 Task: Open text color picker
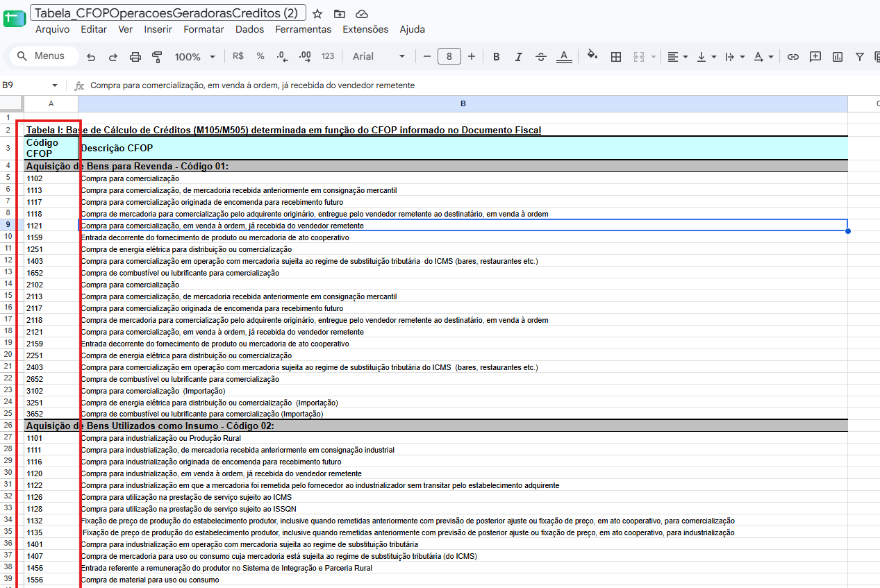[x=564, y=56]
